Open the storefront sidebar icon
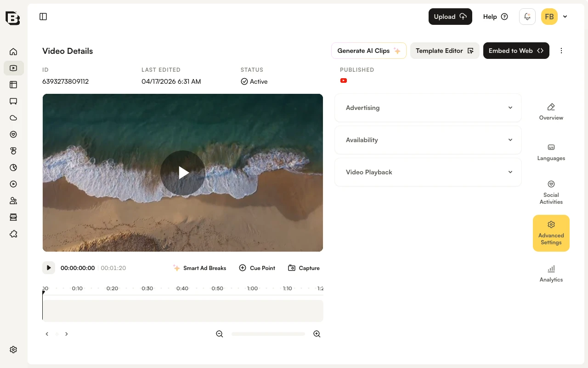Image resolution: width=588 pixels, height=368 pixels. click(x=13, y=217)
